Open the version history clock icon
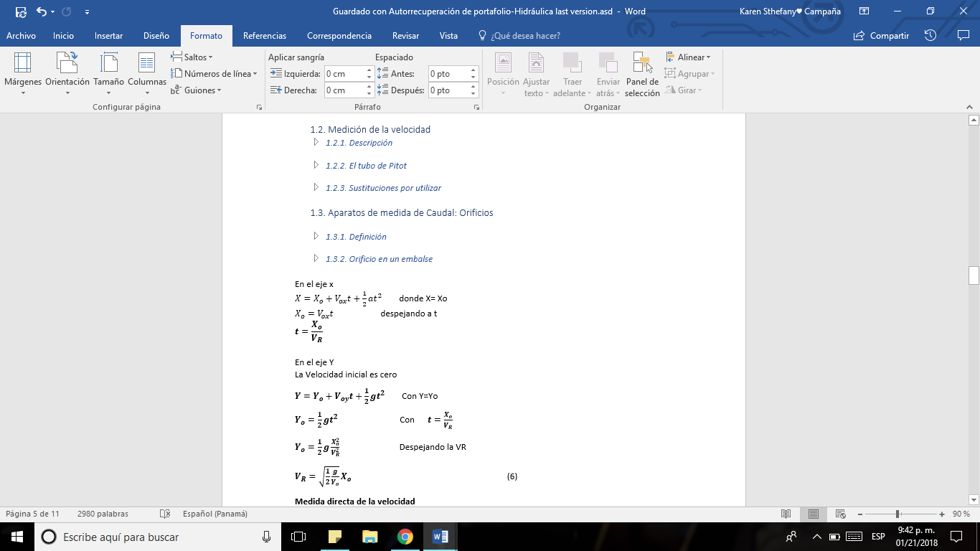The width and height of the screenshot is (980, 551). [x=930, y=35]
